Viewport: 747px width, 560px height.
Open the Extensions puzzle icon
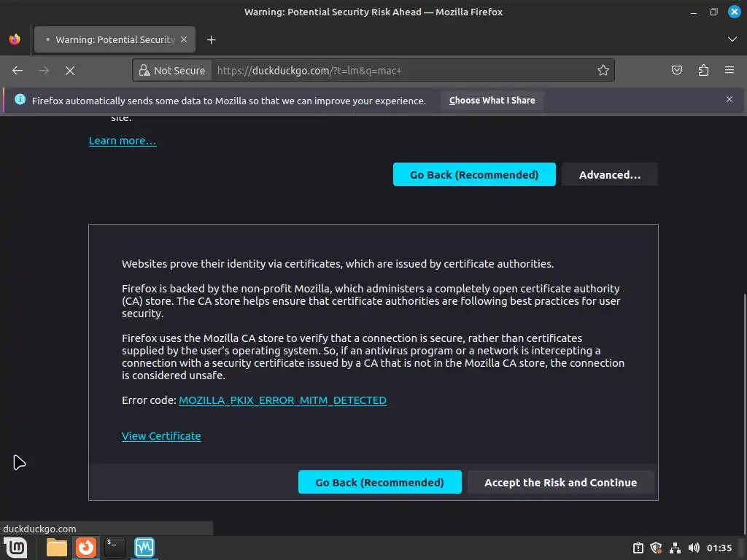[703, 71]
